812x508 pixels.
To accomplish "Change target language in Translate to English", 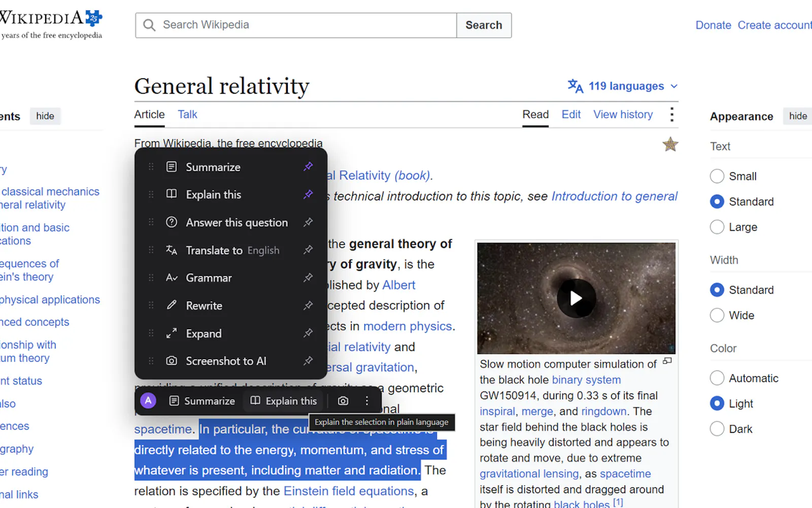I will click(x=263, y=250).
